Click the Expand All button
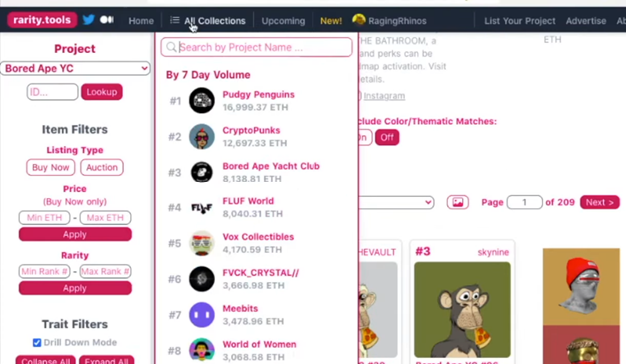 pos(106,360)
